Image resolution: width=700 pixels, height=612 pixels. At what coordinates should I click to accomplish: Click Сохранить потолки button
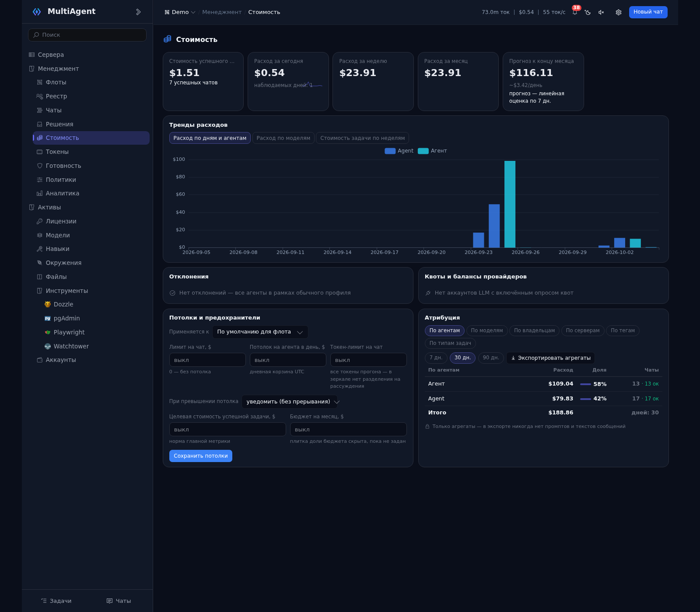(x=201, y=456)
